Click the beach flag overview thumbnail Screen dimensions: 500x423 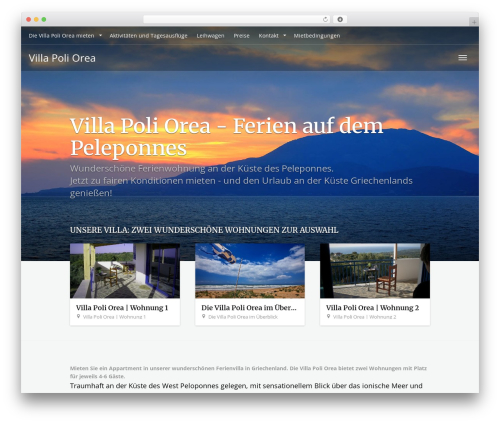[x=250, y=271]
